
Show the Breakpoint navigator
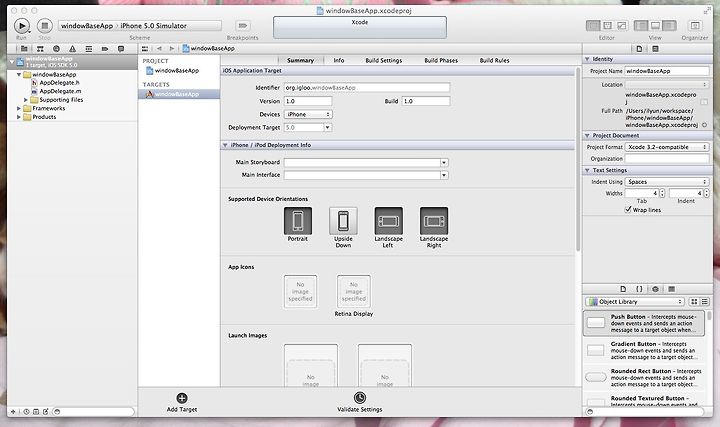(105, 49)
